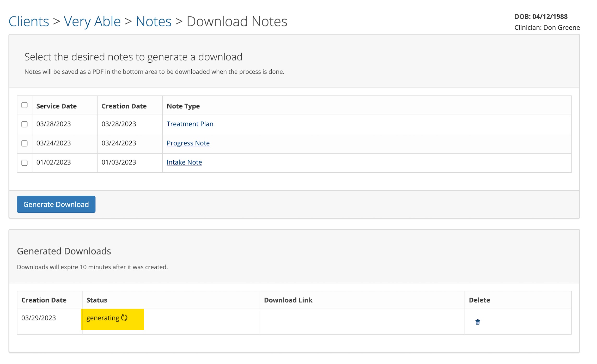
Task: Select all notes using header checkbox
Action: coord(25,105)
